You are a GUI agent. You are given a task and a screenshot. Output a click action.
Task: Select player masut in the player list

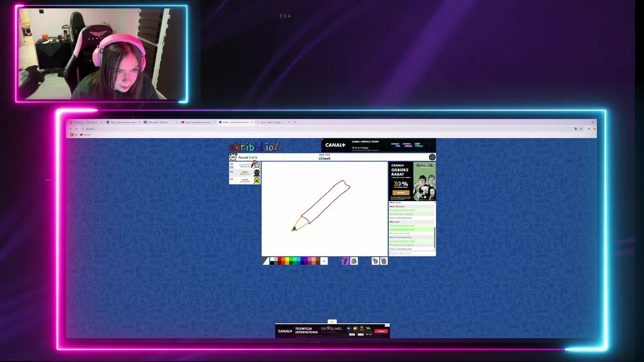coord(245,180)
